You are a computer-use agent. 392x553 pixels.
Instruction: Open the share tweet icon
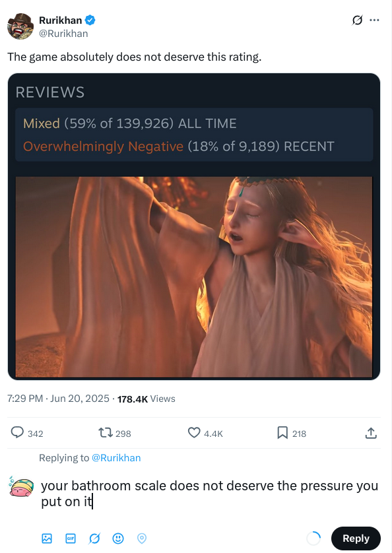(x=371, y=433)
